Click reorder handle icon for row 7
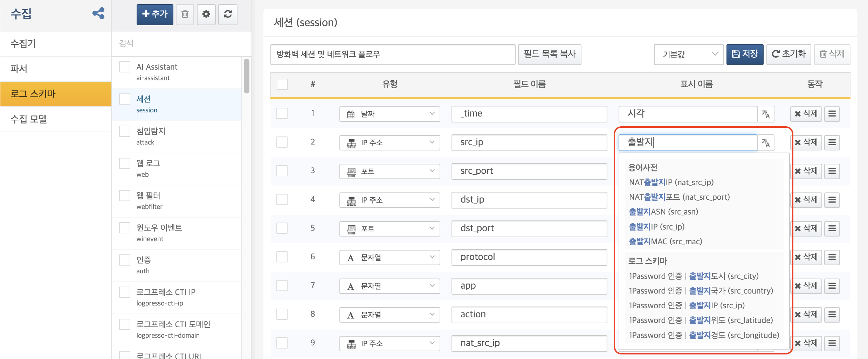 point(832,286)
